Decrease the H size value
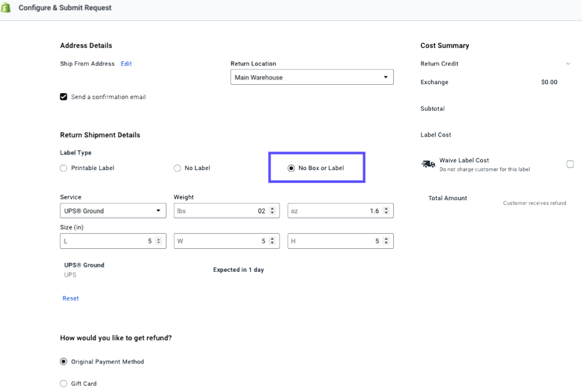This screenshot has height=392, width=582. coord(387,242)
